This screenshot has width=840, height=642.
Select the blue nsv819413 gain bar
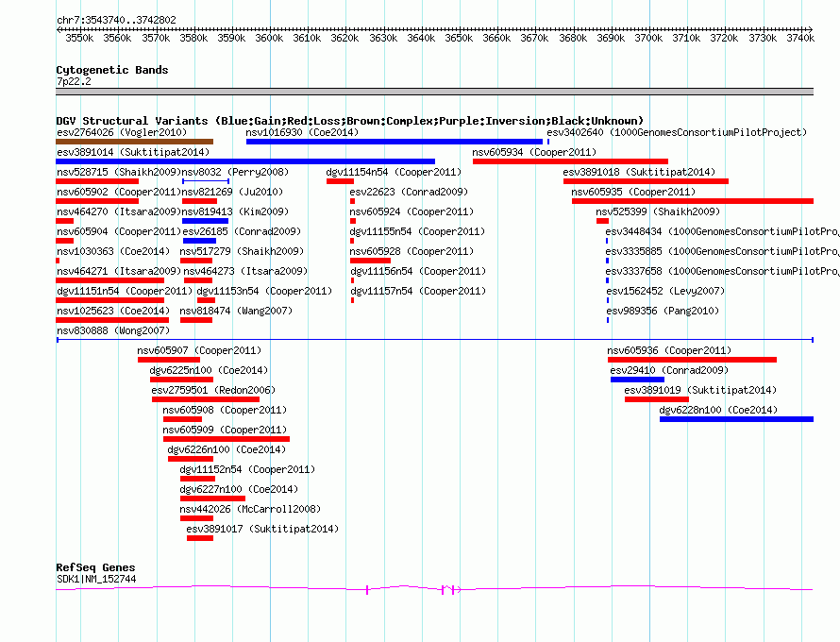[x=205, y=221]
